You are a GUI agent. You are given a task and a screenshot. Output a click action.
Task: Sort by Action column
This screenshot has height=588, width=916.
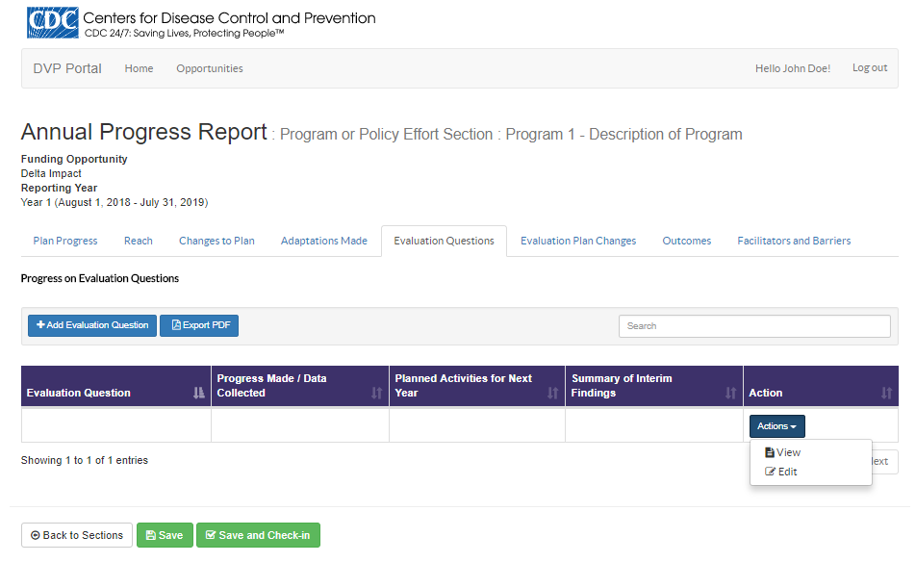(886, 393)
